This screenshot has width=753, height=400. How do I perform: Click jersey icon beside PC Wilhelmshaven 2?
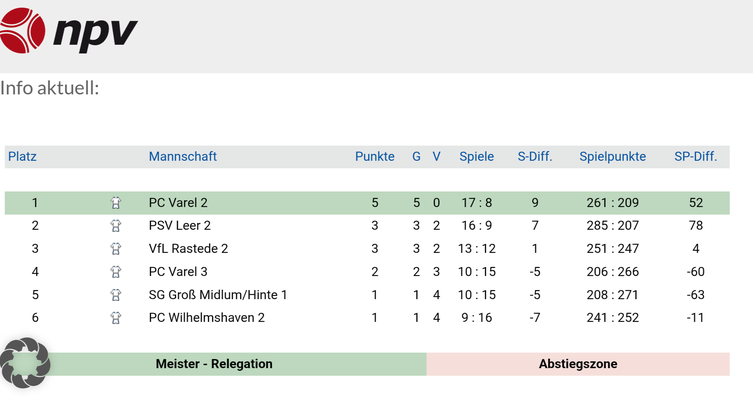click(116, 318)
